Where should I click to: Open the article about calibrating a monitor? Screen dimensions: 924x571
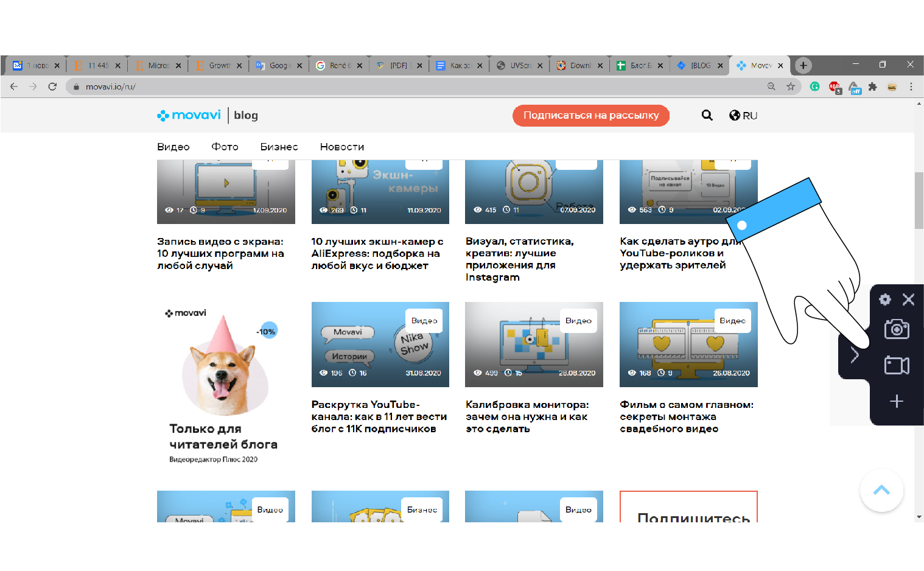point(527,416)
